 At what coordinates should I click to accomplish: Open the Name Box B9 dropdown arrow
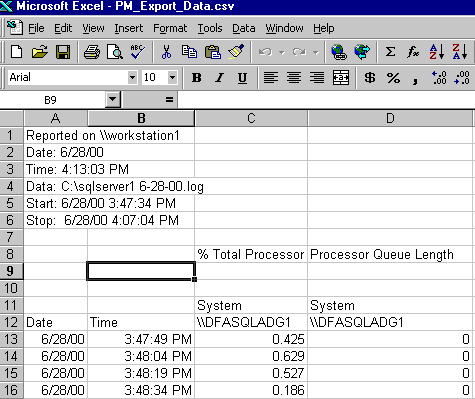click(113, 99)
